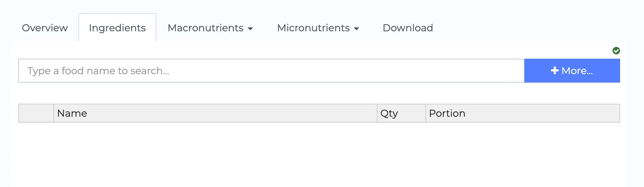Switch to the Overview tab
This screenshot has width=644, height=187.
coord(45,28)
